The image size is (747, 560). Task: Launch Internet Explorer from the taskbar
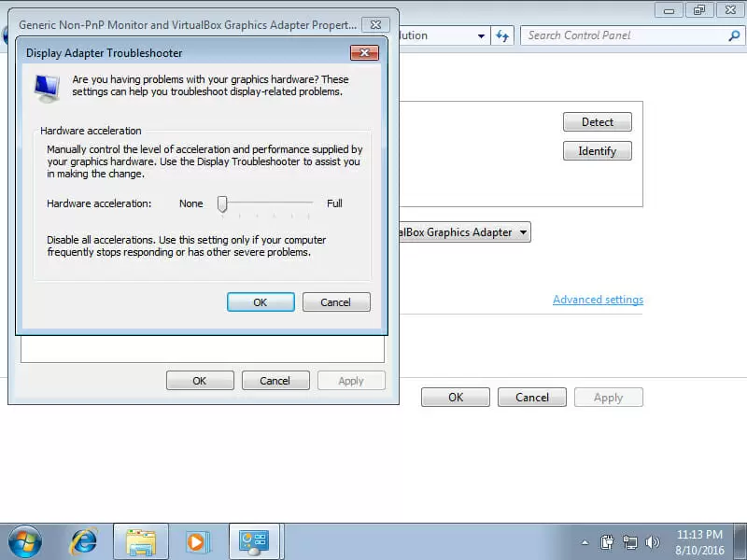click(x=83, y=542)
